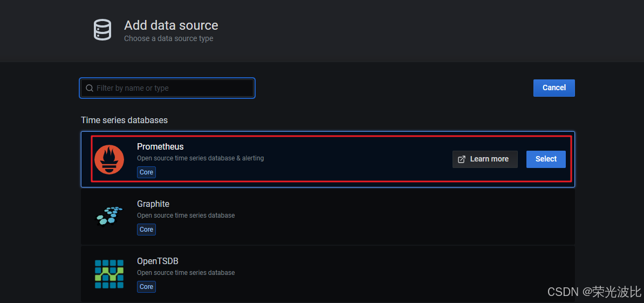The height and width of the screenshot is (303, 644).
Task: Click the Prometheus flame logo
Action: (109, 159)
